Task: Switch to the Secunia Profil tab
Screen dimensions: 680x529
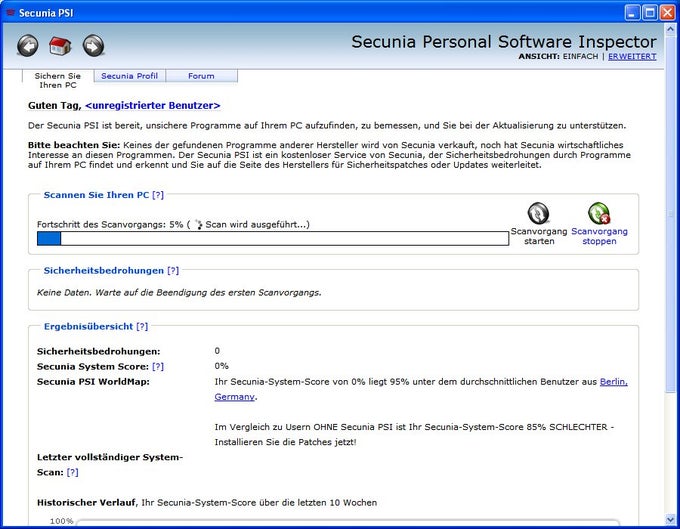Action: tap(129, 76)
